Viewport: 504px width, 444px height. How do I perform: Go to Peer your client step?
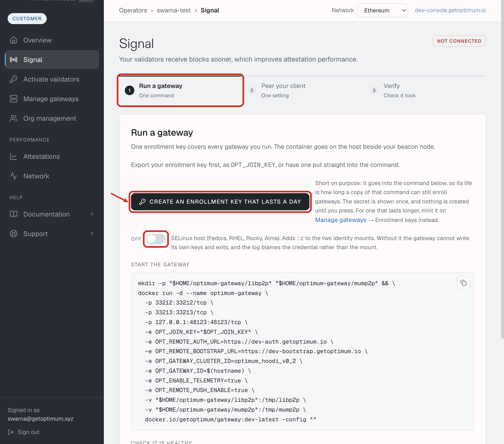click(302, 90)
